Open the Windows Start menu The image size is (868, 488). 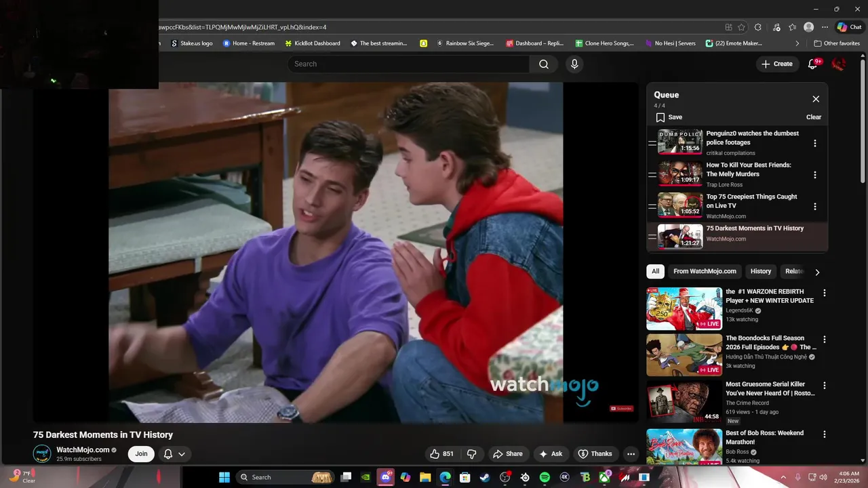[224, 477]
